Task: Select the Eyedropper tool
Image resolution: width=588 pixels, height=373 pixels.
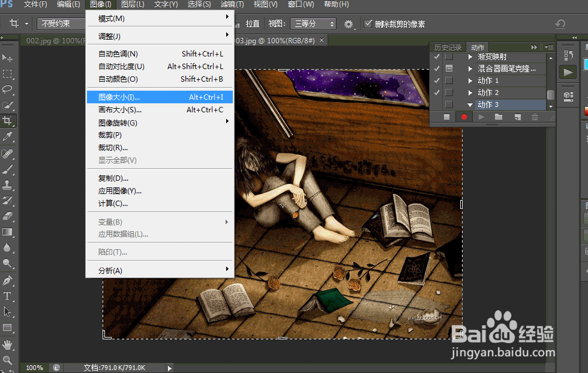Action: 7,136
